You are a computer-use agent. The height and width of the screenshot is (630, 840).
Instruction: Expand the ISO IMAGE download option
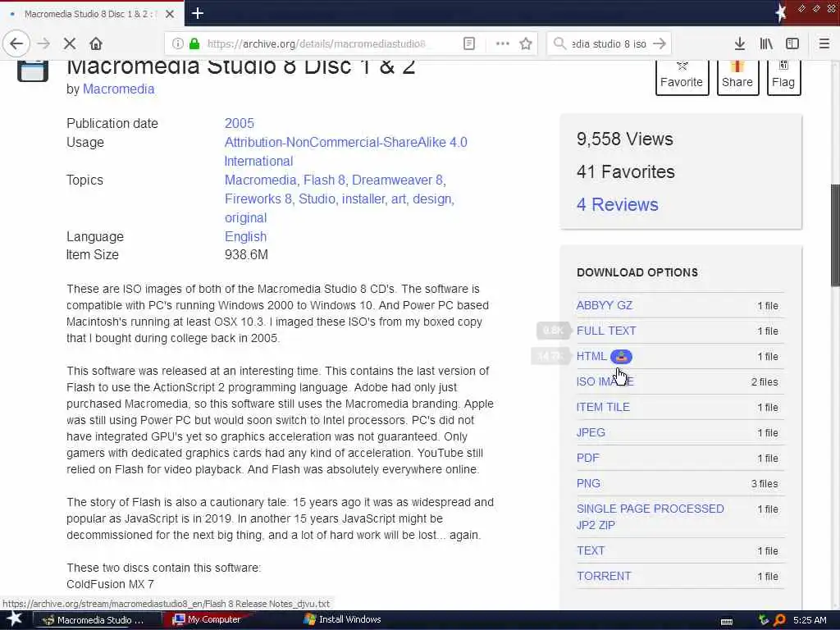(605, 381)
